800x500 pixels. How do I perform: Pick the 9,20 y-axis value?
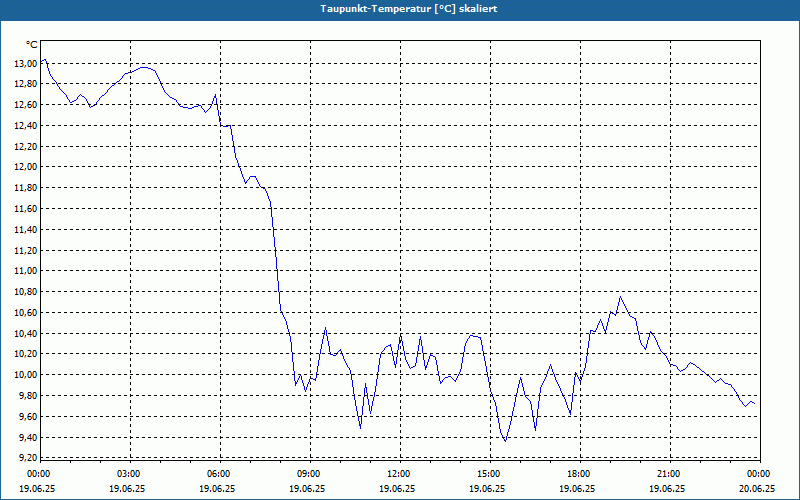(28, 458)
